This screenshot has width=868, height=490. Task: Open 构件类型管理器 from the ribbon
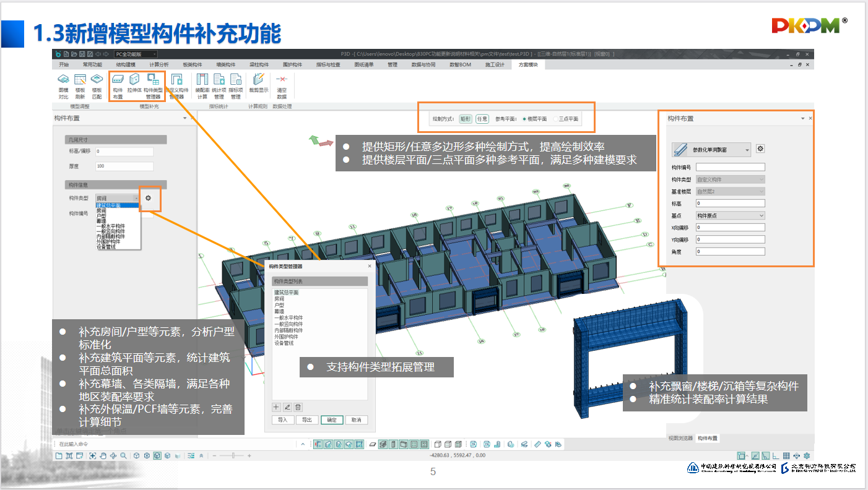point(153,86)
